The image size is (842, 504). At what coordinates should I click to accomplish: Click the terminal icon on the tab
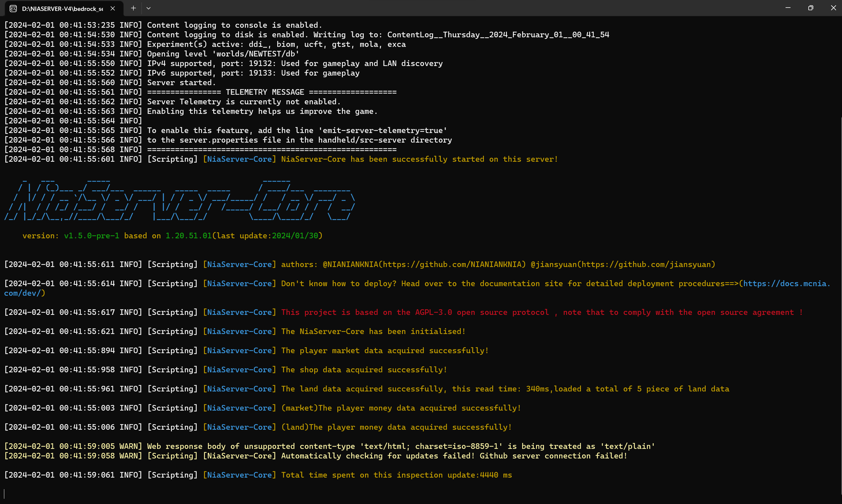click(13, 9)
